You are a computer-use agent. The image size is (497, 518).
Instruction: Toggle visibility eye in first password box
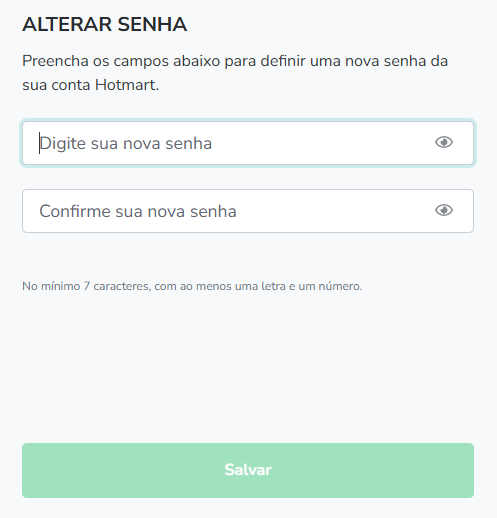pos(444,142)
